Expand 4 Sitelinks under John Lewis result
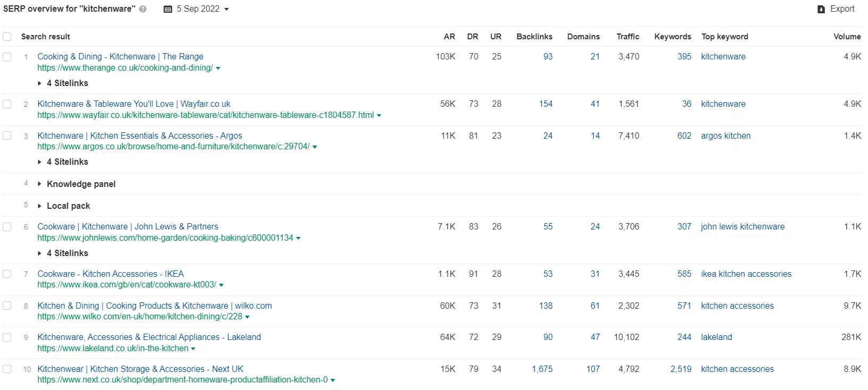868x390 pixels. 63,253
